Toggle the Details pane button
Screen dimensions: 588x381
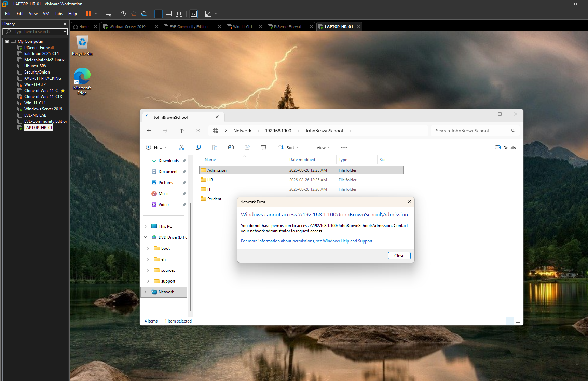505,148
